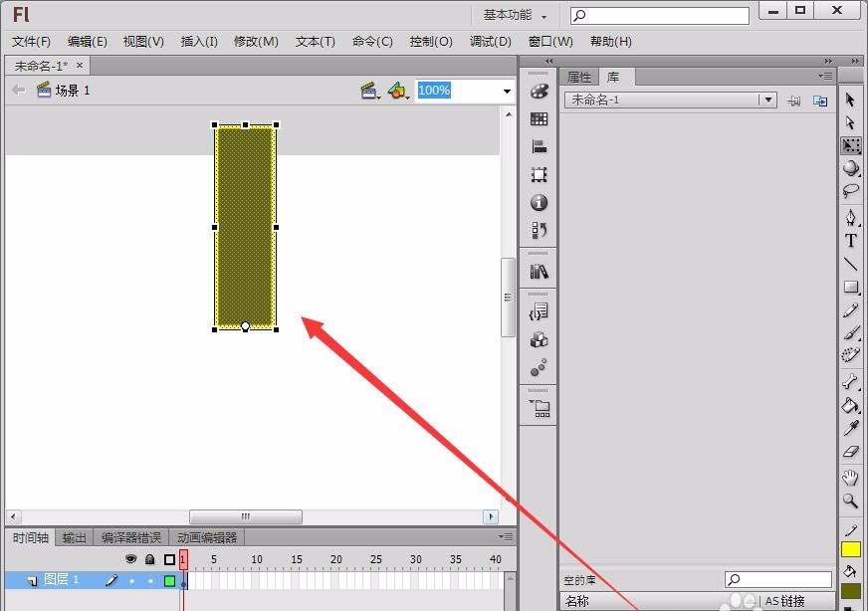868x611 pixels.
Task: Select the Subselection tool
Action: click(850, 122)
